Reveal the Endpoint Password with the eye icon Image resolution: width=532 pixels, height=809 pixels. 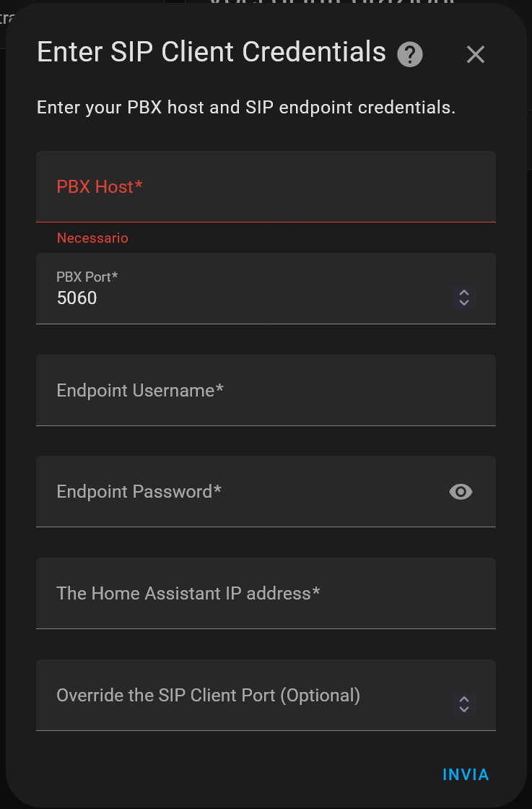(x=461, y=492)
